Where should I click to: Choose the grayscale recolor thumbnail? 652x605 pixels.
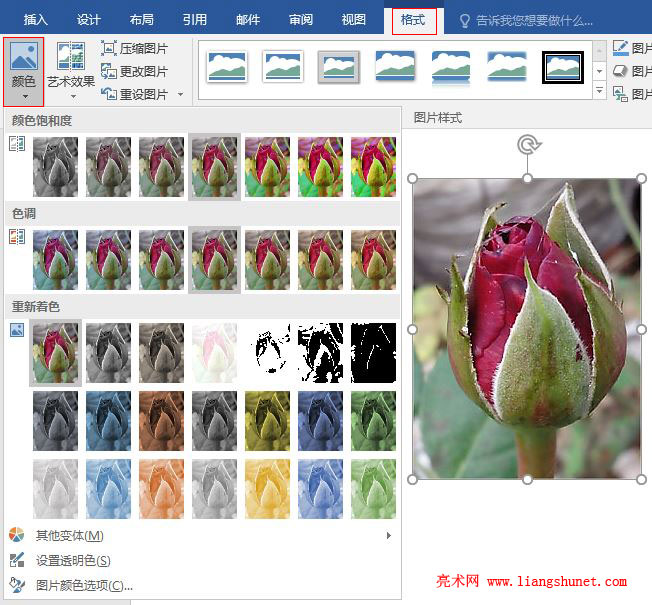pyautogui.click(x=108, y=353)
